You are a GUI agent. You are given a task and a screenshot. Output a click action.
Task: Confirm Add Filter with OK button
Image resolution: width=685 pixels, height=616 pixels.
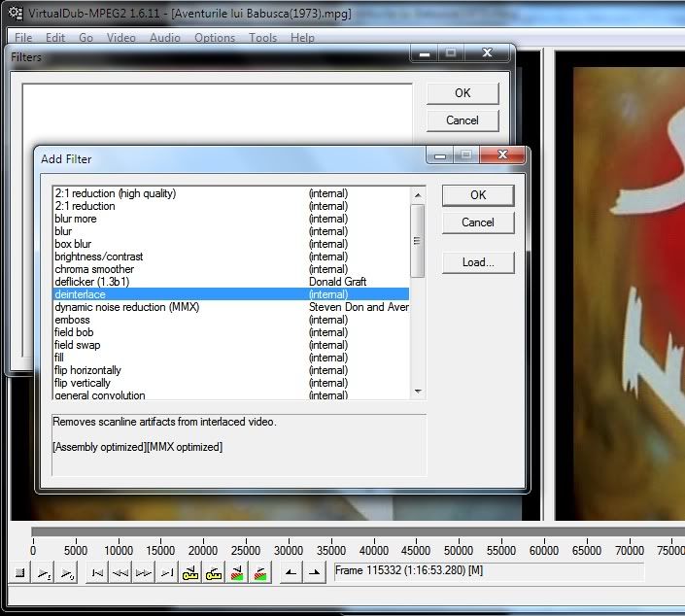[477, 194]
